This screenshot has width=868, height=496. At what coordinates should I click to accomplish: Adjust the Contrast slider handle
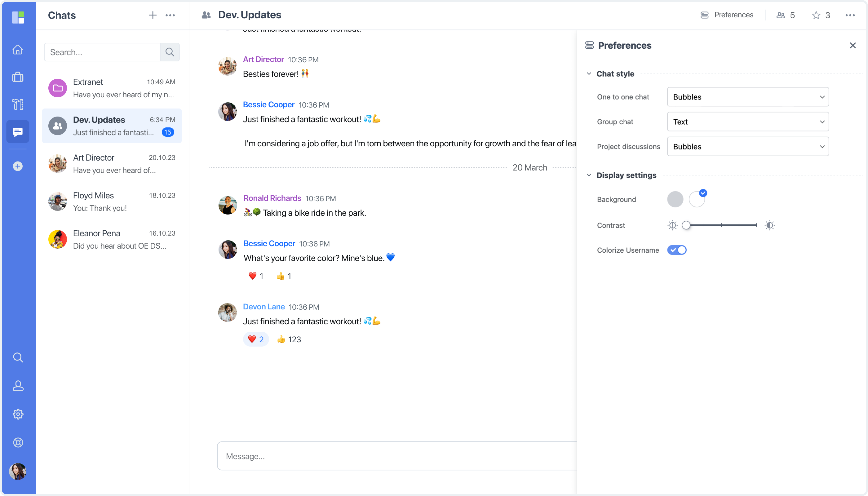pos(686,225)
